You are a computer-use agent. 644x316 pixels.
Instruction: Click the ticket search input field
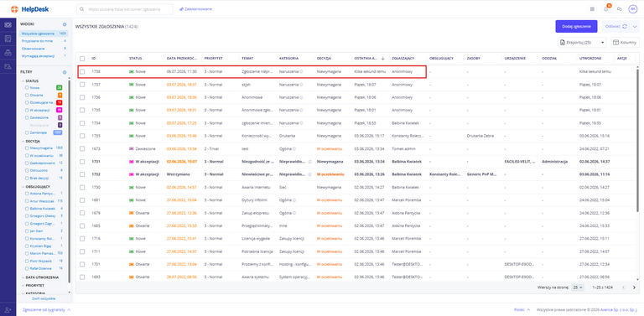pos(125,9)
